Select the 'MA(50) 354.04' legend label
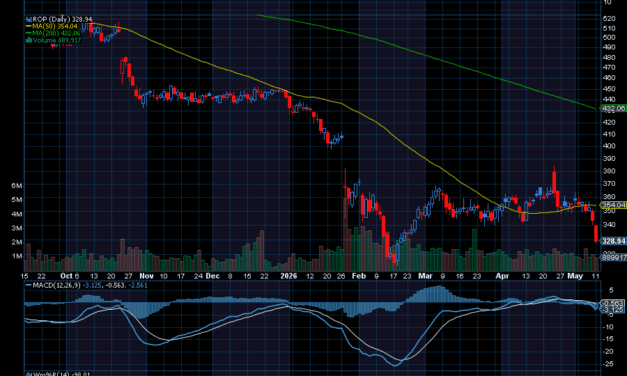This screenshot has width=627, height=376. pyautogui.click(x=55, y=26)
